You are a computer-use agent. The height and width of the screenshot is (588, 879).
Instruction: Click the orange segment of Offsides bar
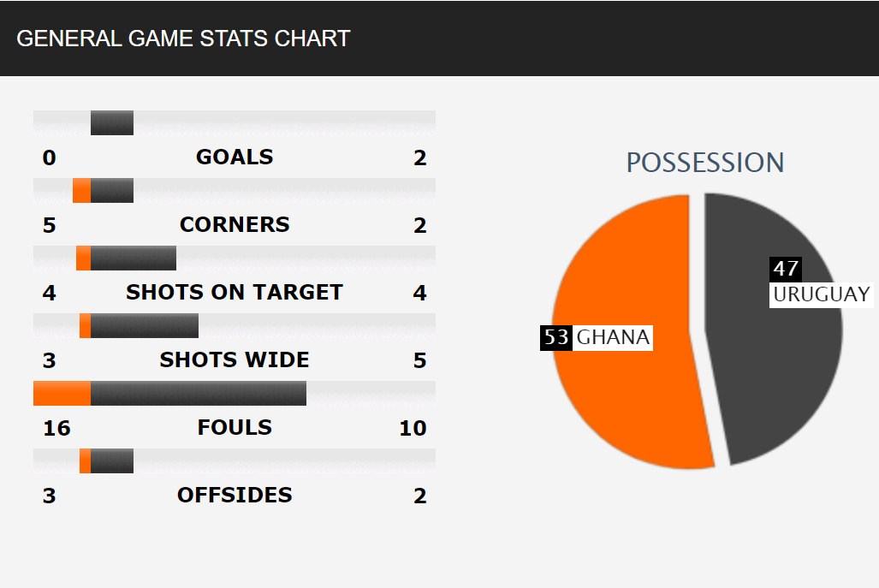tap(86, 460)
